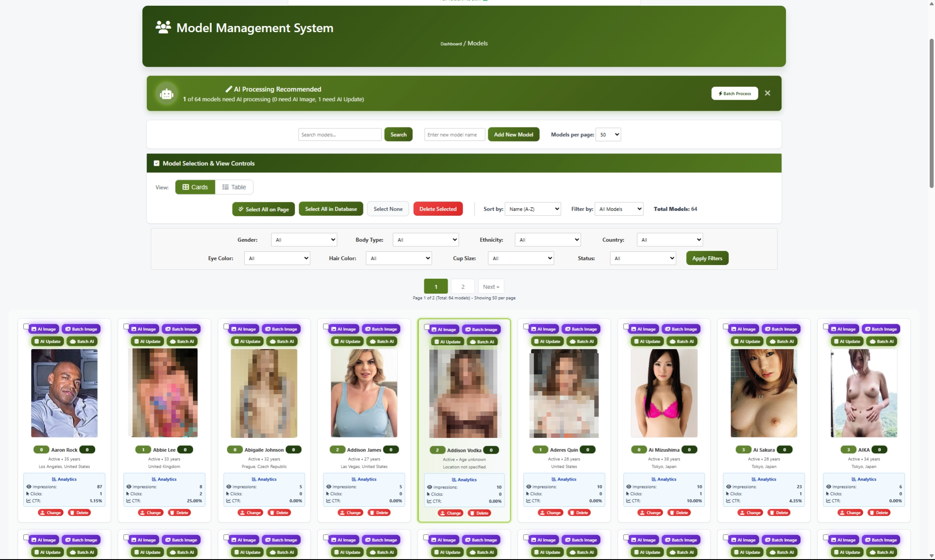
Task: Click AI Image icon on Aaron Rock card
Action: point(34,329)
